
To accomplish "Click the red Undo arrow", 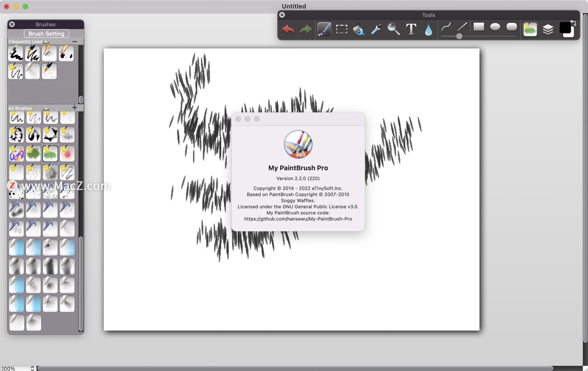I will (288, 29).
